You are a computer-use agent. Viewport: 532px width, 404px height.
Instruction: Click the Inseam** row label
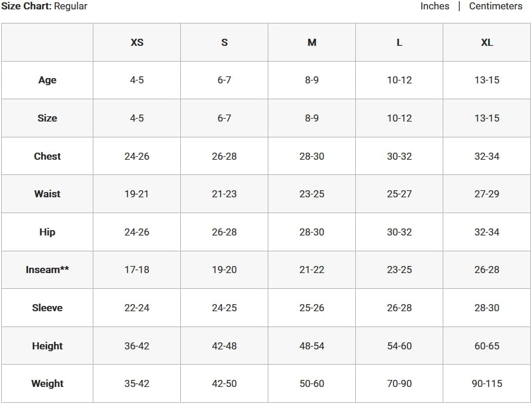(47, 270)
